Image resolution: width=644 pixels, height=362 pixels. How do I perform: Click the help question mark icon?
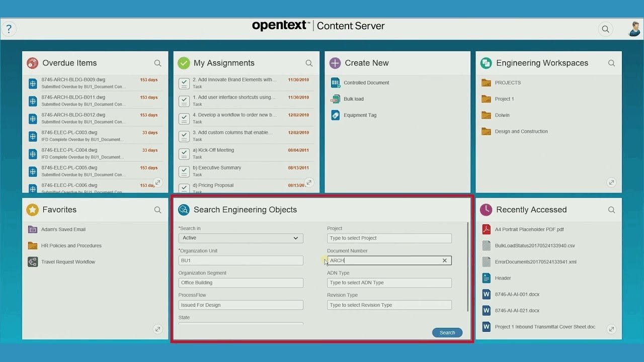pyautogui.click(x=9, y=29)
